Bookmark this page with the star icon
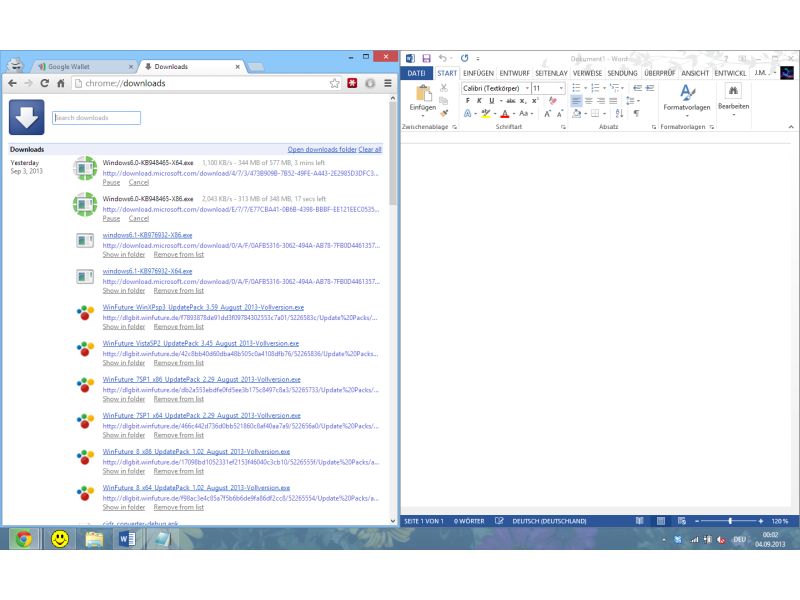 [x=334, y=83]
